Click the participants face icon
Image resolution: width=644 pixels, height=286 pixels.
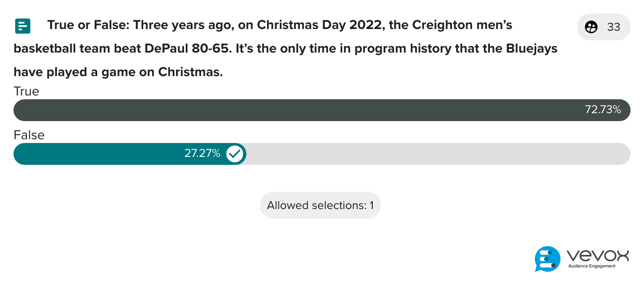click(x=591, y=27)
